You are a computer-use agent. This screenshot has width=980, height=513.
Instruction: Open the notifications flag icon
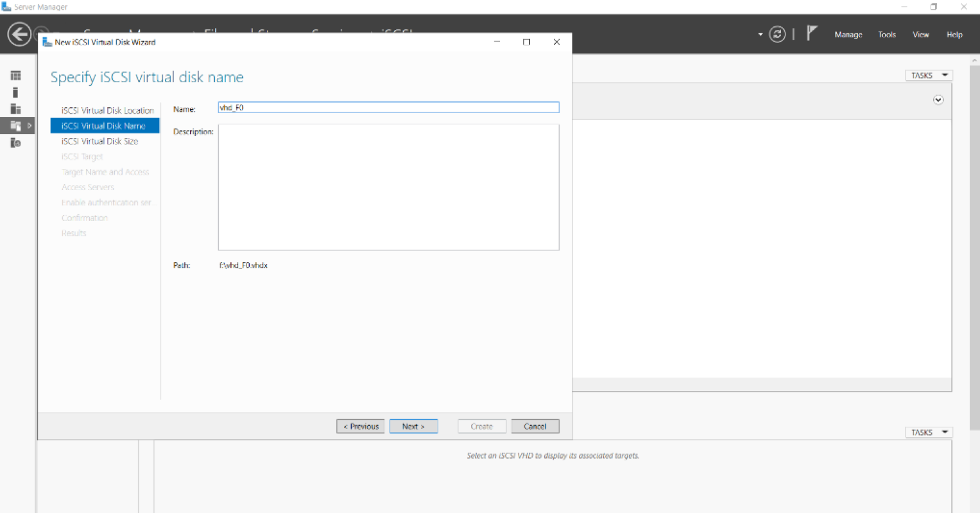[x=812, y=33]
